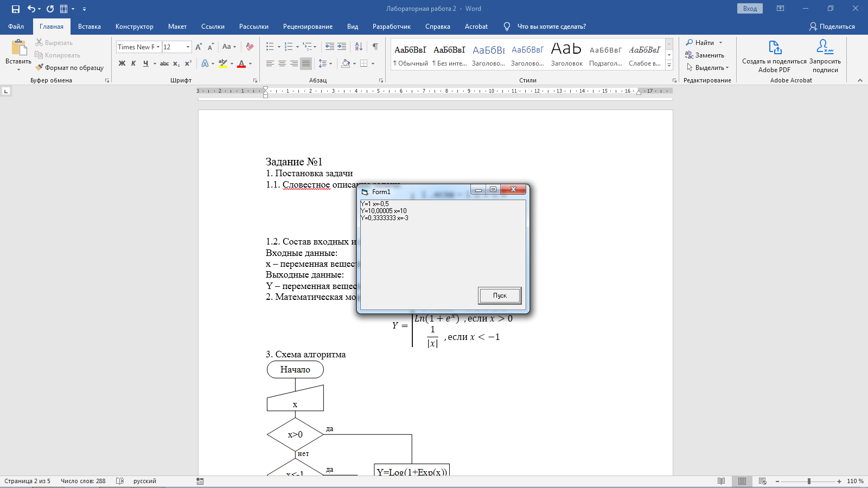Open the Выделить dropdown
Screen dimensions: 868x488
click(707, 68)
